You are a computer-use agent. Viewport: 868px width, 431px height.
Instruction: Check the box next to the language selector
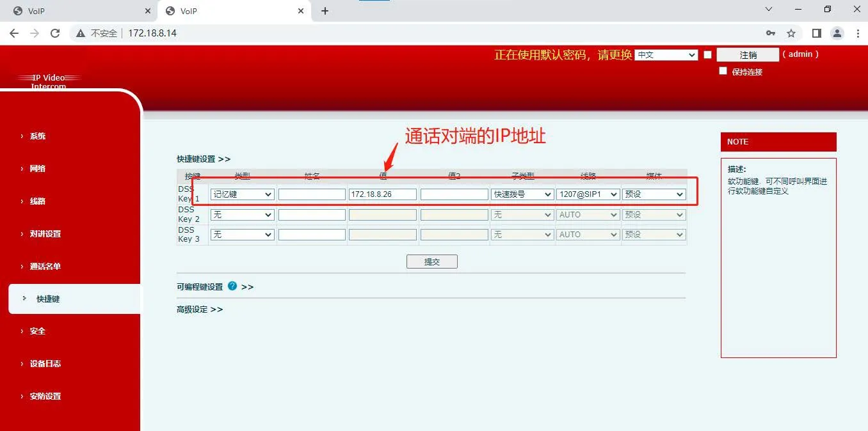[x=707, y=54]
